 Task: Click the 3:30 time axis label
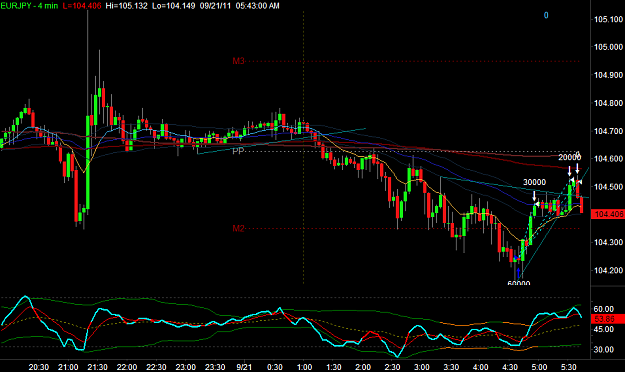[x=451, y=367]
